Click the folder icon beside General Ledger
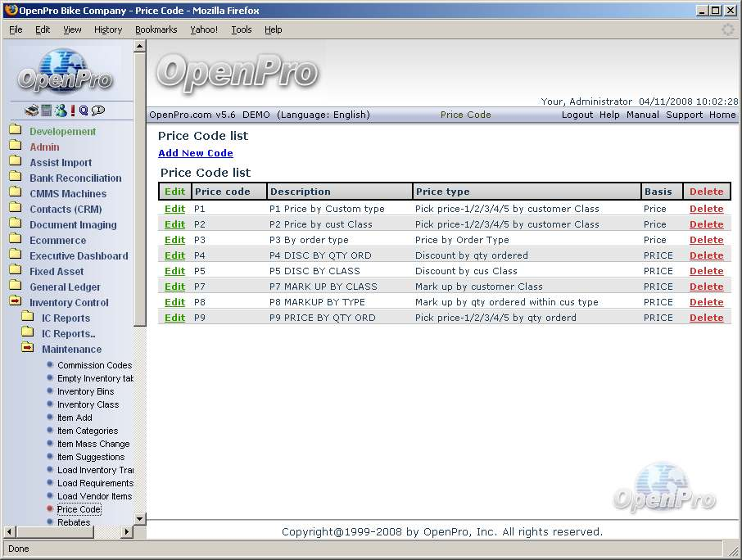Image resolution: width=742 pixels, height=560 pixels. pos(16,287)
